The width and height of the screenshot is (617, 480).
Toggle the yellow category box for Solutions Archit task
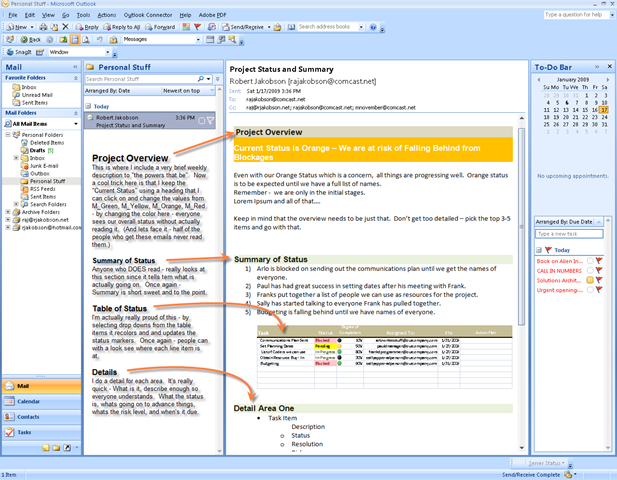coord(590,280)
